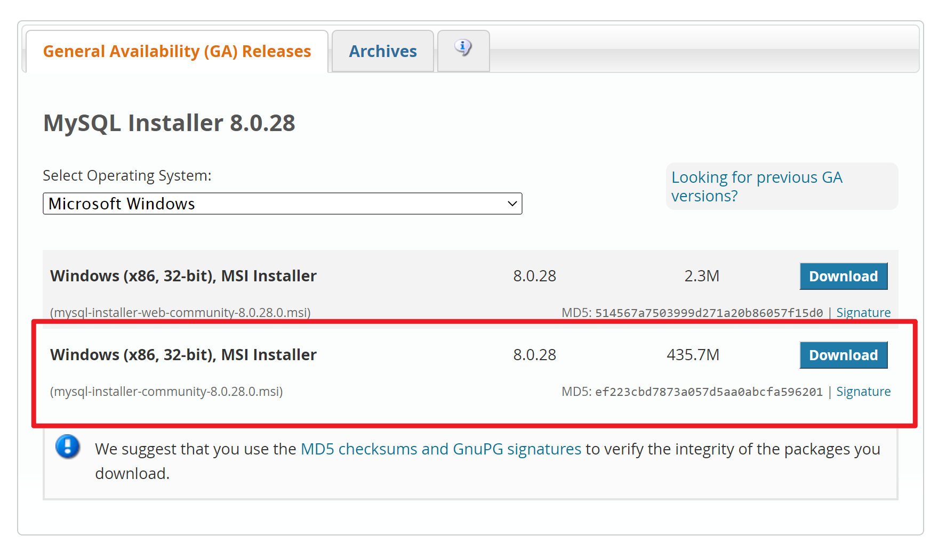
Task: Open the General Availability (GA) Releases tab
Action: coord(177,51)
